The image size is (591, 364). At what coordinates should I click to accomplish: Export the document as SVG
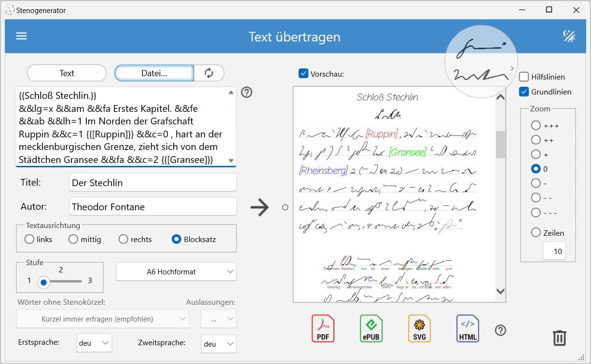(419, 329)
